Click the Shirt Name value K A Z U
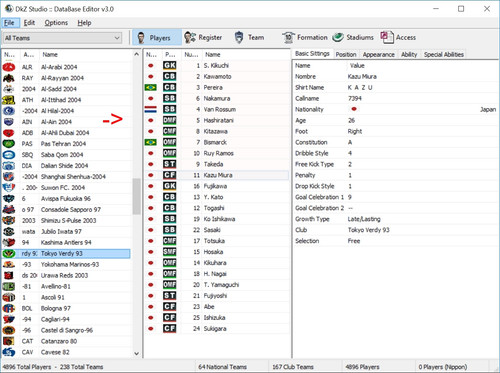The height and width of the screenshot is (373, 500). 360,88
